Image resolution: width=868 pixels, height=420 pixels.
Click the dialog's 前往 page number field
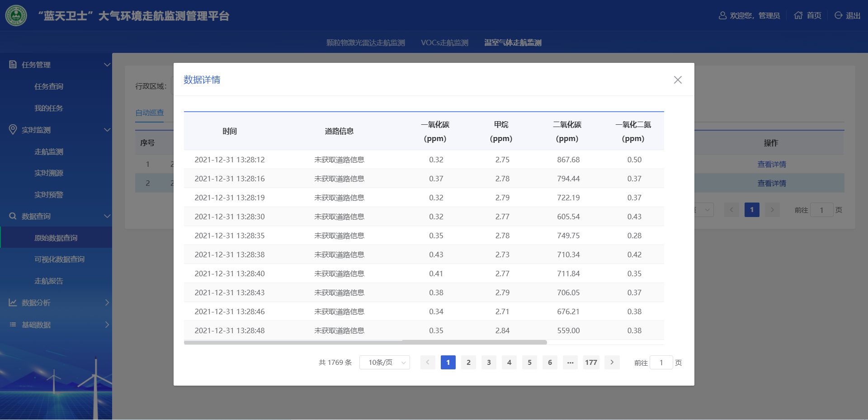(661, 363)
